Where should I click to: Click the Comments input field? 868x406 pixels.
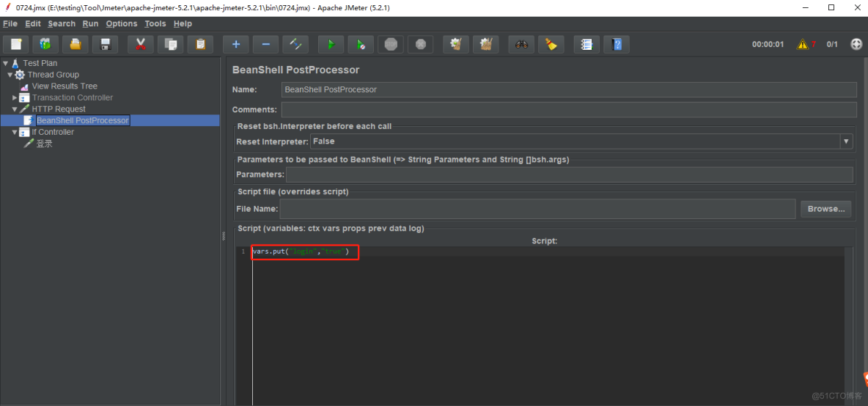pyautogui.click(x=569, y=109)
